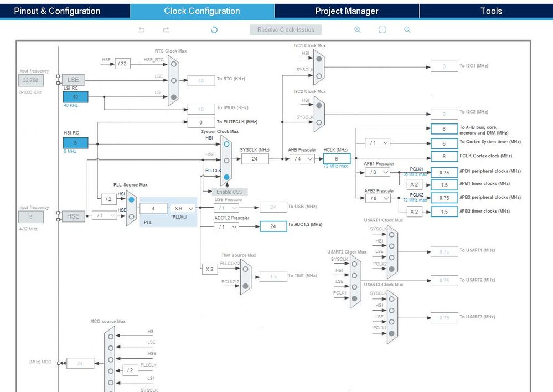Select HSE in PLL Source Mux
Screen dimensions: 553x392
pyautogui.click(x=132, y=216)
